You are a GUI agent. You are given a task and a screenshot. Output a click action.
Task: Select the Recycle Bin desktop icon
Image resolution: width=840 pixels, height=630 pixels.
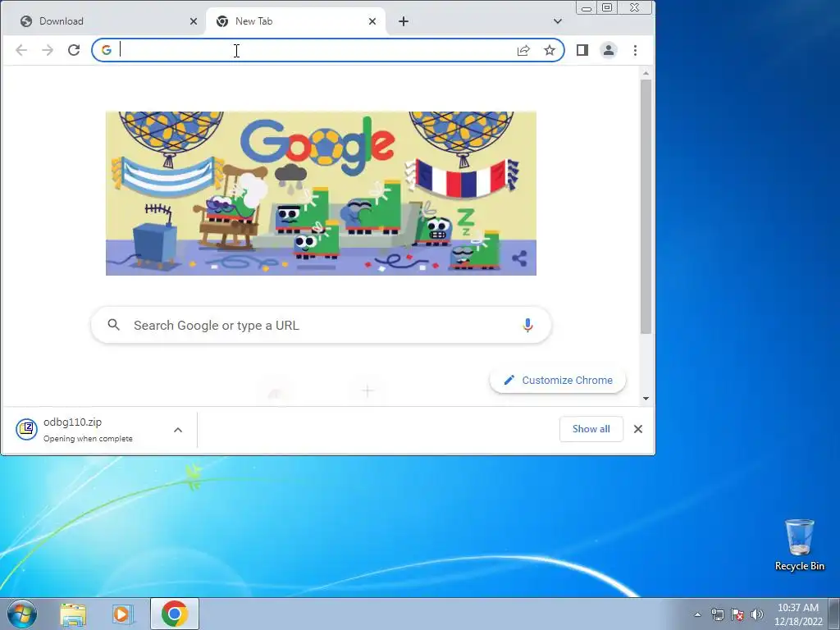point(799,545)
